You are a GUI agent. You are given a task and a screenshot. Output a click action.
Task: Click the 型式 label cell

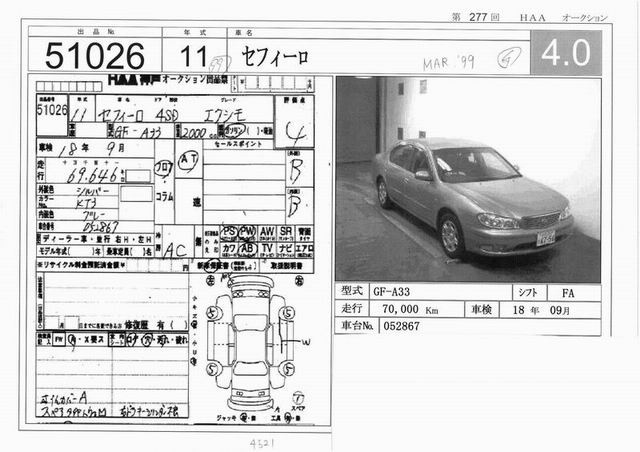(352, 291)
